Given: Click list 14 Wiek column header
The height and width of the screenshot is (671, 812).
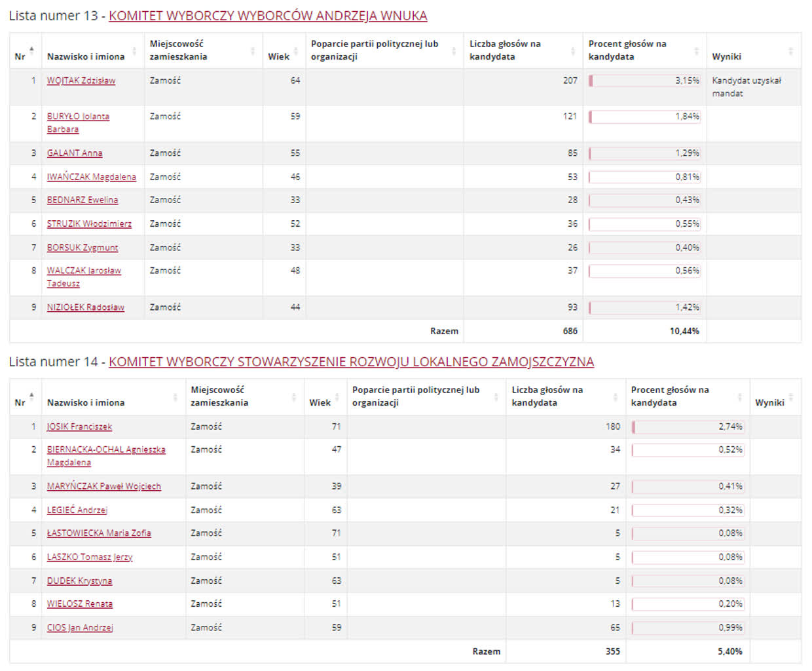Looking at the screenshot, I should [320, 402].
